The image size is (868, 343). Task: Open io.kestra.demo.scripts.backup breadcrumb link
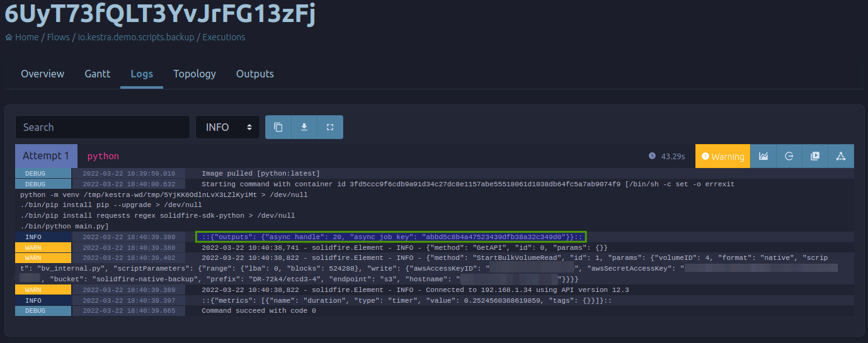[x=136, y=37]
